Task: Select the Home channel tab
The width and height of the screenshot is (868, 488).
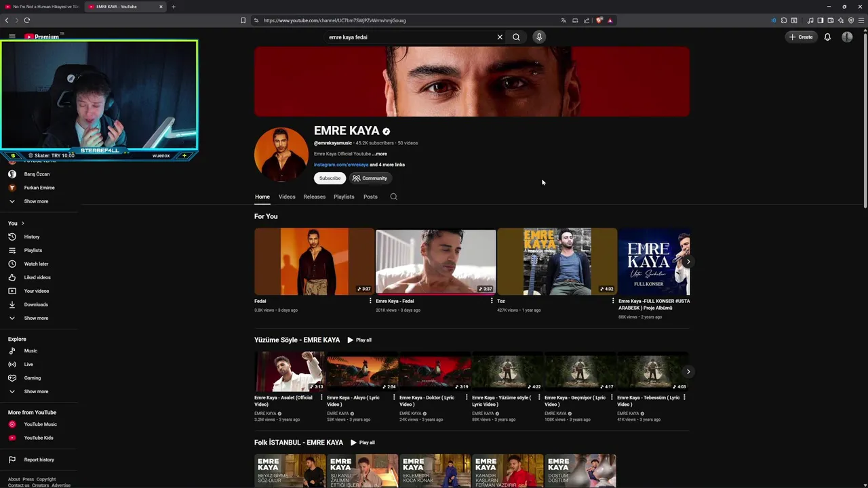Action: point(262,197)
